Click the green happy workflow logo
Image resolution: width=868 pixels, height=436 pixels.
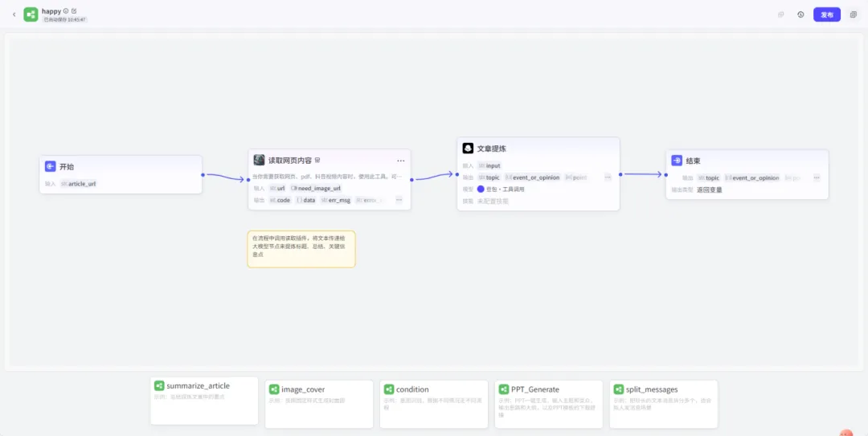tap(31, 14)
